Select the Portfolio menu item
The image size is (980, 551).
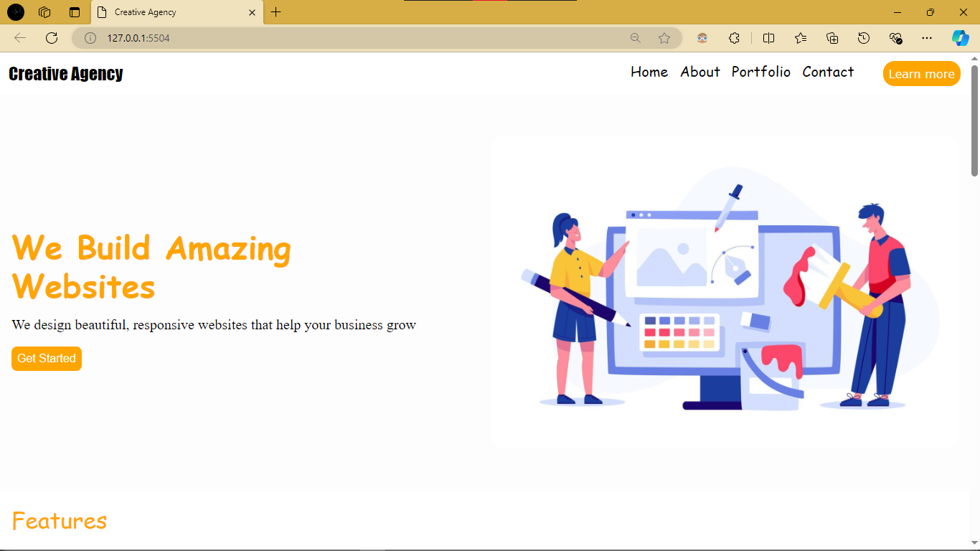click(760, 72)
